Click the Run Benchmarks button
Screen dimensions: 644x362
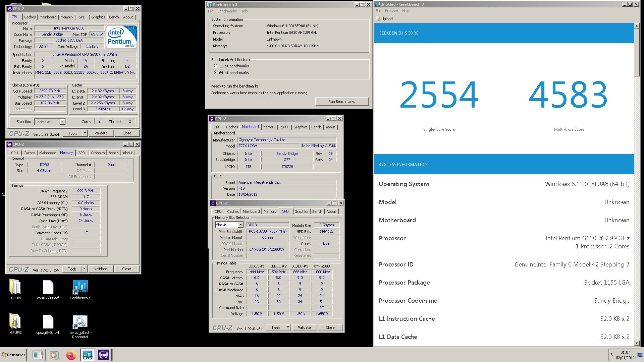pyautogui.click(x=341, y=102)
